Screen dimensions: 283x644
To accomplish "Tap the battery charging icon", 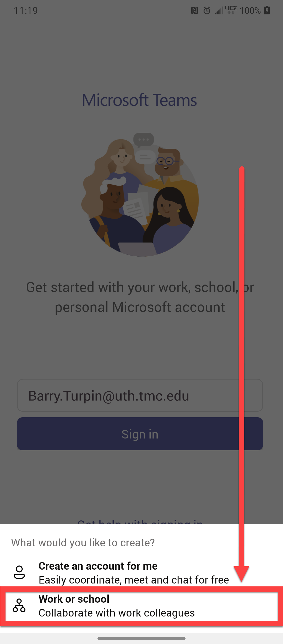I will 267,10.
